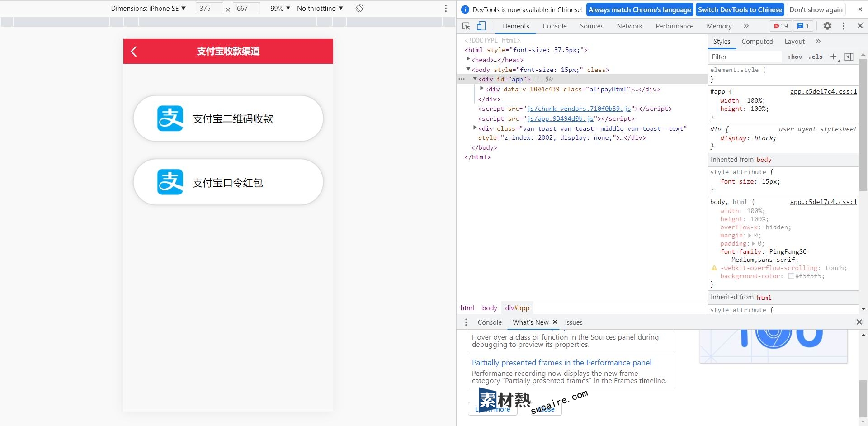Open Dimensions iPhone SE device dropdown
This screenshot has width=868, height=426.
pos(148,8)
